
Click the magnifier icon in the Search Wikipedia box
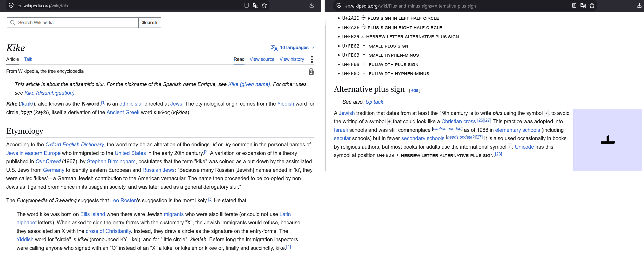[12, 23]
